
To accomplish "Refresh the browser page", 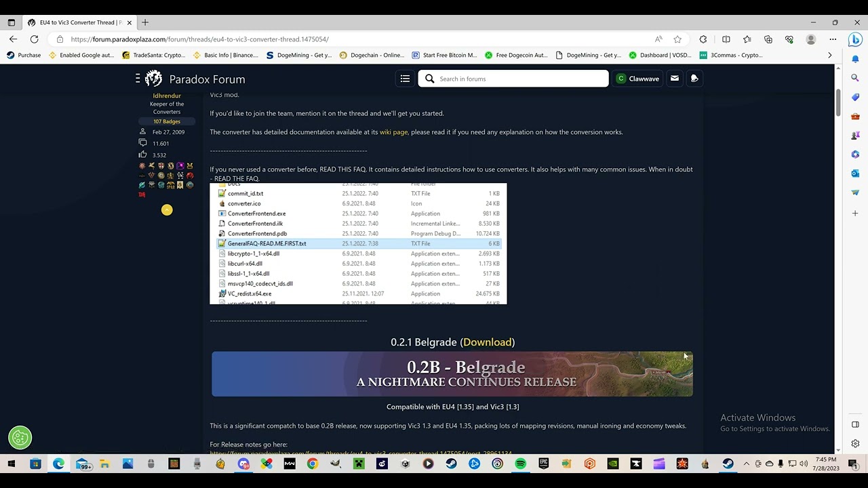I will point(34,39).
